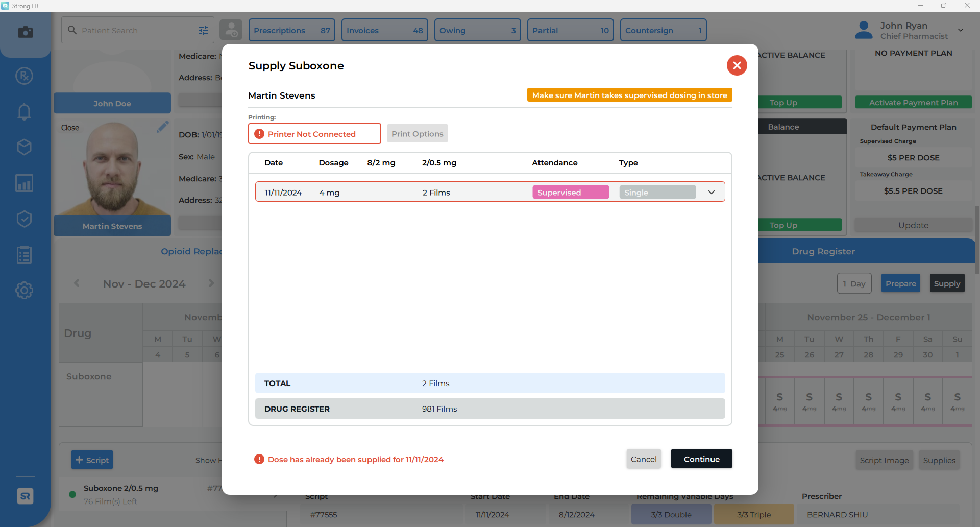Click the shield checkmark sidebar icon

click(x=24, y=219)
